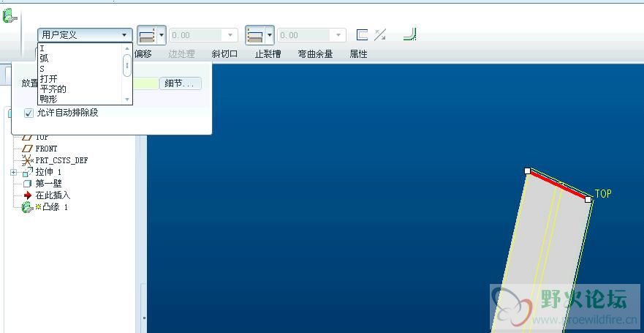Select FRONT datum plane in model tree
This screenshot has height=333, width=644.
pos(46,149)
